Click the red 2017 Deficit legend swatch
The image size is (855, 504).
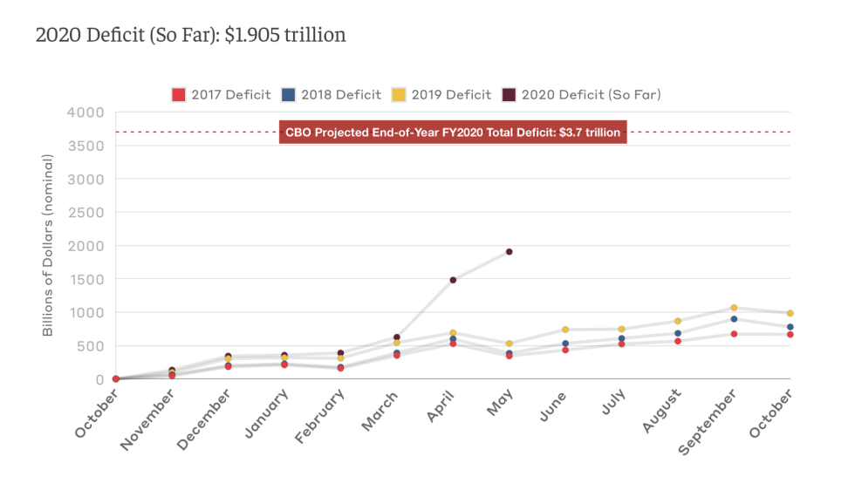coord(179,94)
